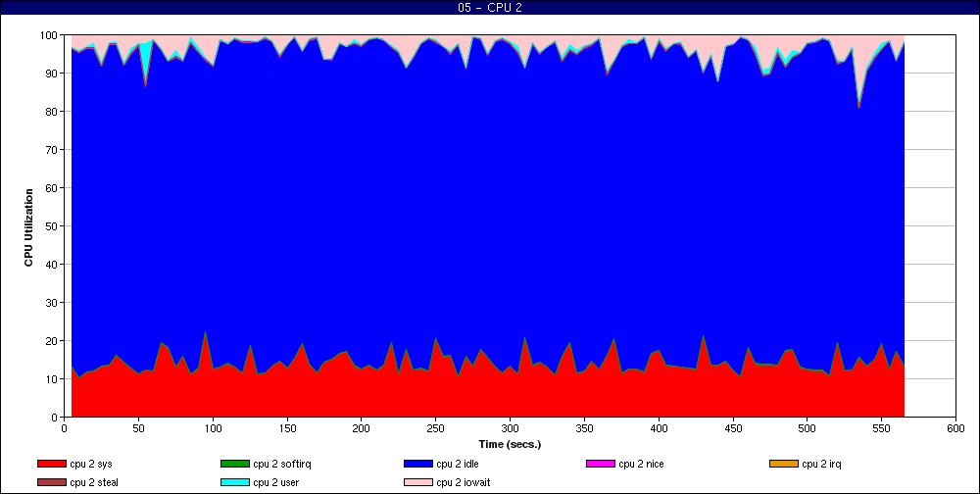The image size is (980, 494).
Task: Click the x-axis tick label 0
Action: tap(65, 428)
